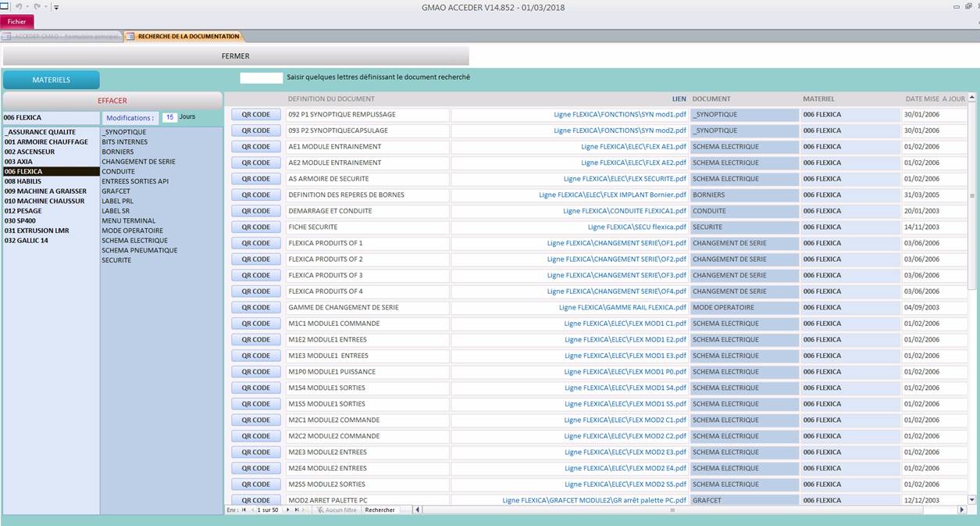Click the LIEN column header
Screen dimensions: 980x526
[x=679, y=99]
